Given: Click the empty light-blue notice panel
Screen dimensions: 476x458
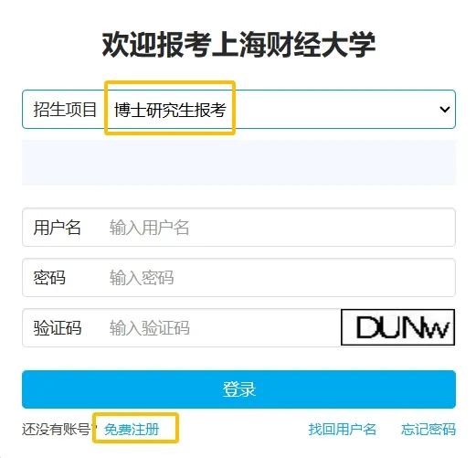Looking at the screenshot, I should pos(238,163).
